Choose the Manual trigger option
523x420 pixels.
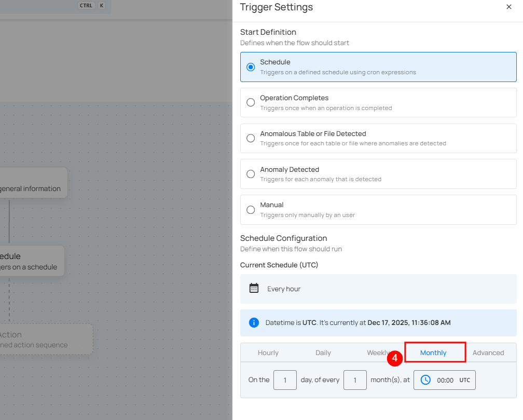point(251,210)
